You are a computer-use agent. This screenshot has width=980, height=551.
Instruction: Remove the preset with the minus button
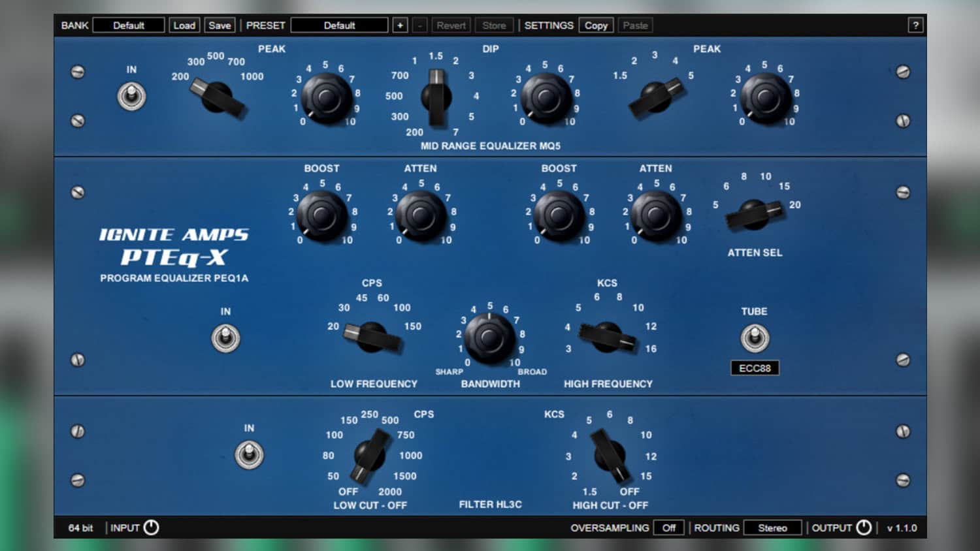coord(420,25)
